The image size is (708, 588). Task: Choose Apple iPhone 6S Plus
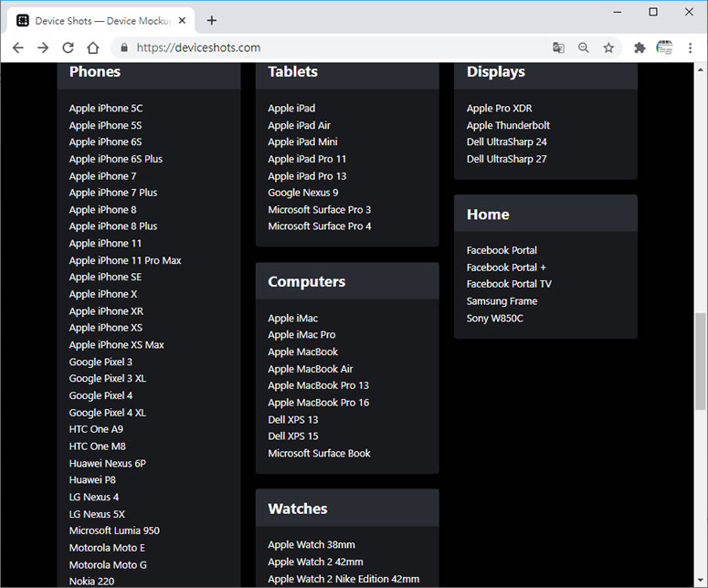tap(116, 159)
